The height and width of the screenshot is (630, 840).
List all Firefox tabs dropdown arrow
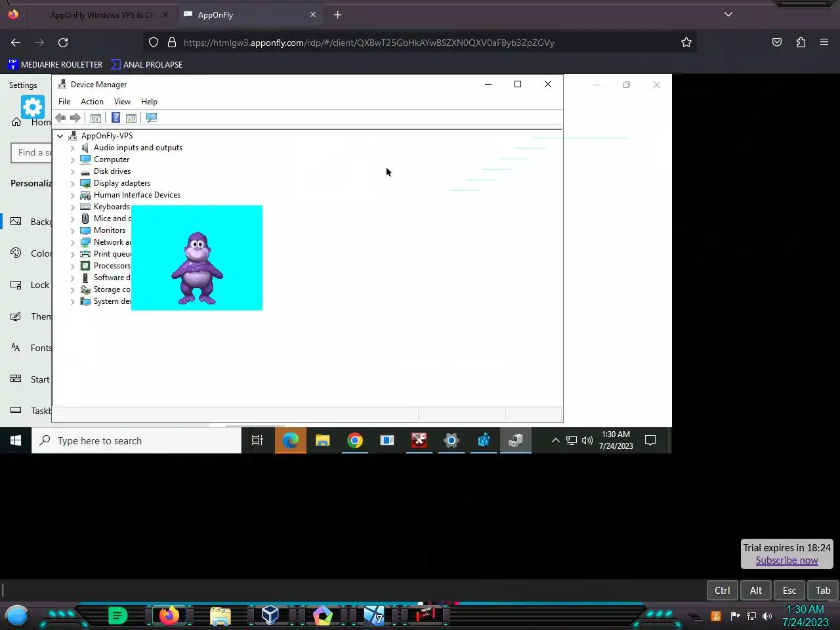[x=728, y=14]
